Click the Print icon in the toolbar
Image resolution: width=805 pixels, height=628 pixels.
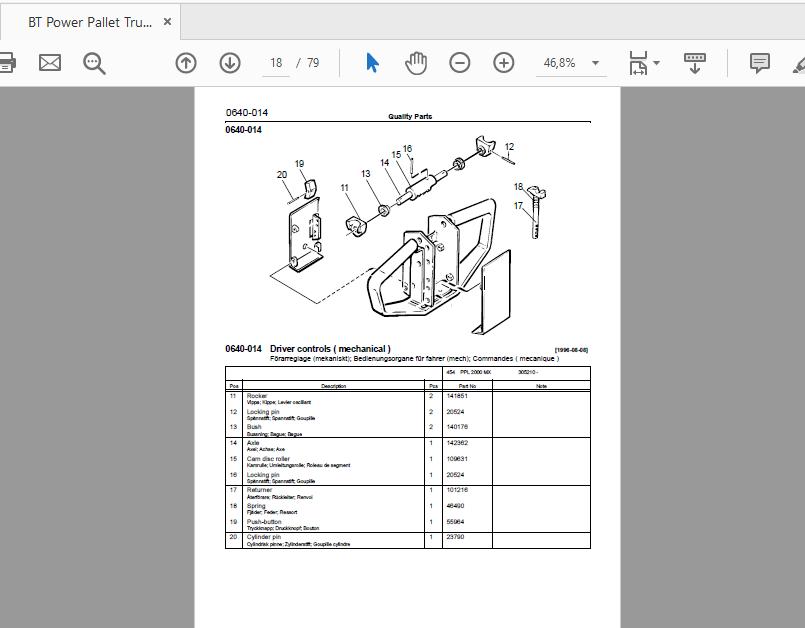click(x=7, y=63)
